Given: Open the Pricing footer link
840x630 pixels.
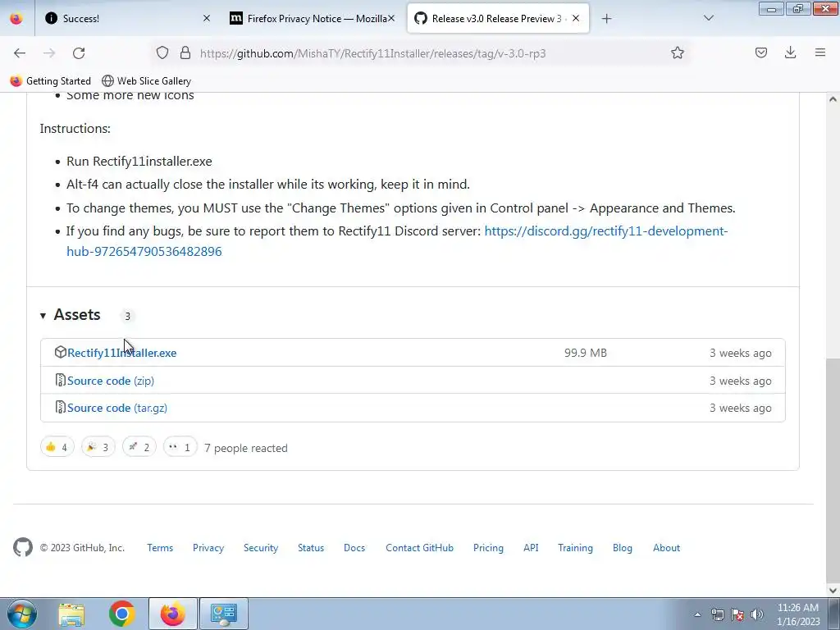Looking at the screenshot, I should pyautogui.click(x=488, y=548).
